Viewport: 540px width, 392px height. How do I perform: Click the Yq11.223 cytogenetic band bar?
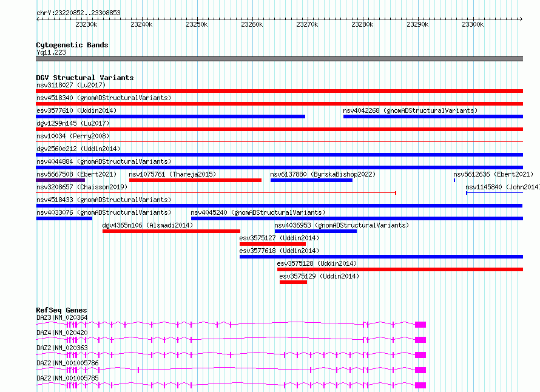279,59
